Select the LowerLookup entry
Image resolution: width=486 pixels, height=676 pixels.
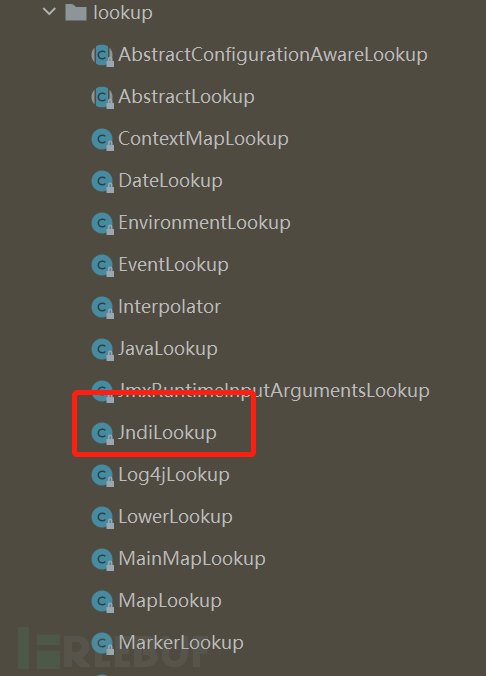176,517
